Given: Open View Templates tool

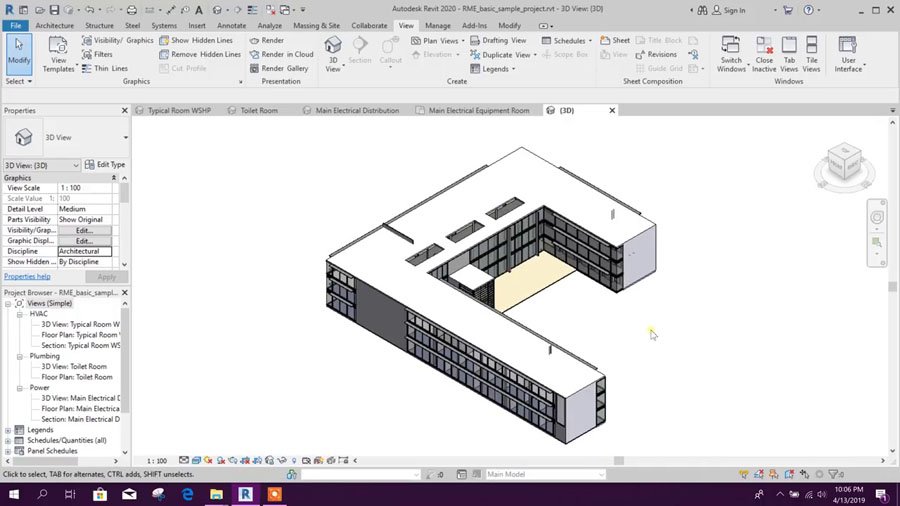Looking at the screenshot, I should pos(58,55).
